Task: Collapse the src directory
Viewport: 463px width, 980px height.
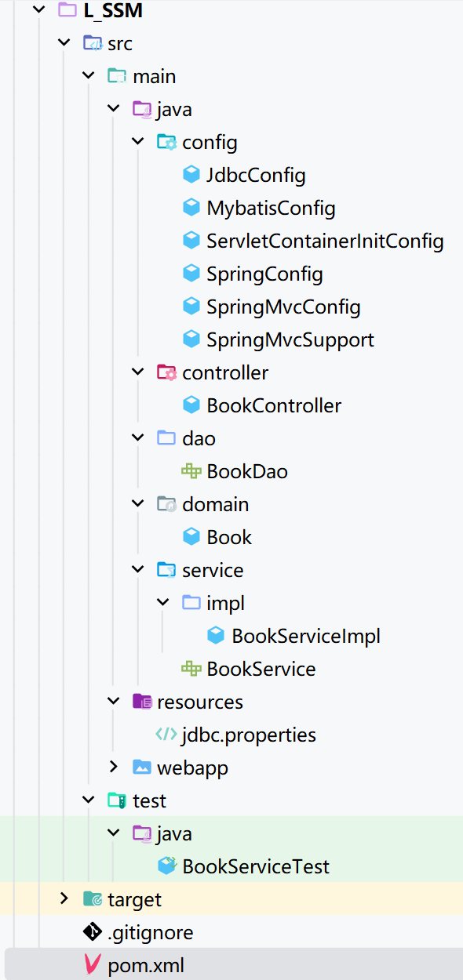Action: (x=64, y=42)
